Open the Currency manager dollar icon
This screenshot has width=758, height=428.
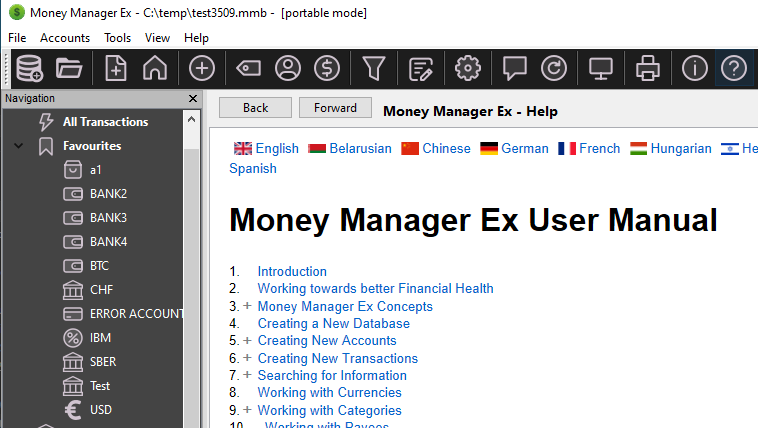(327, 68)
